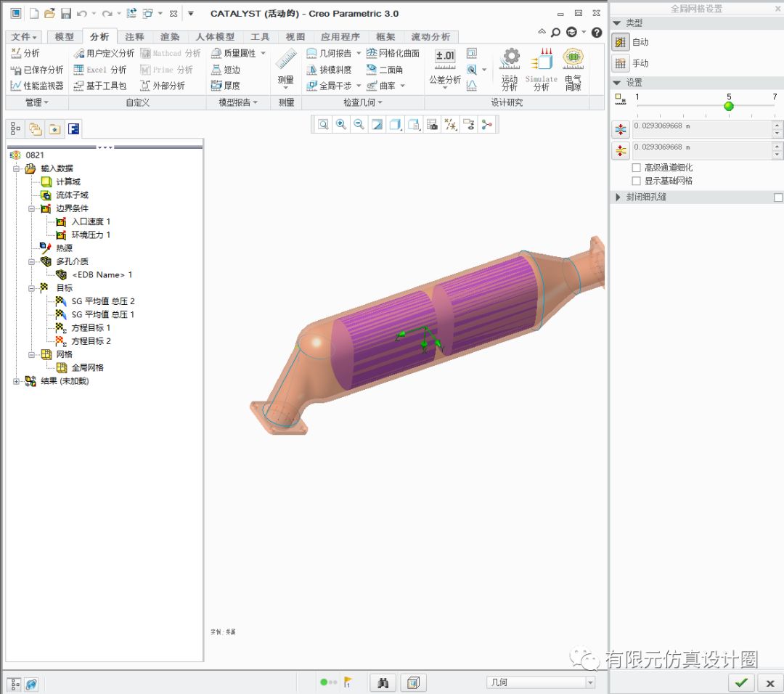This screenshot has width=784, height=694.
Task: Enable 高级通道细化 checkbox
Action: click(637, 168)
